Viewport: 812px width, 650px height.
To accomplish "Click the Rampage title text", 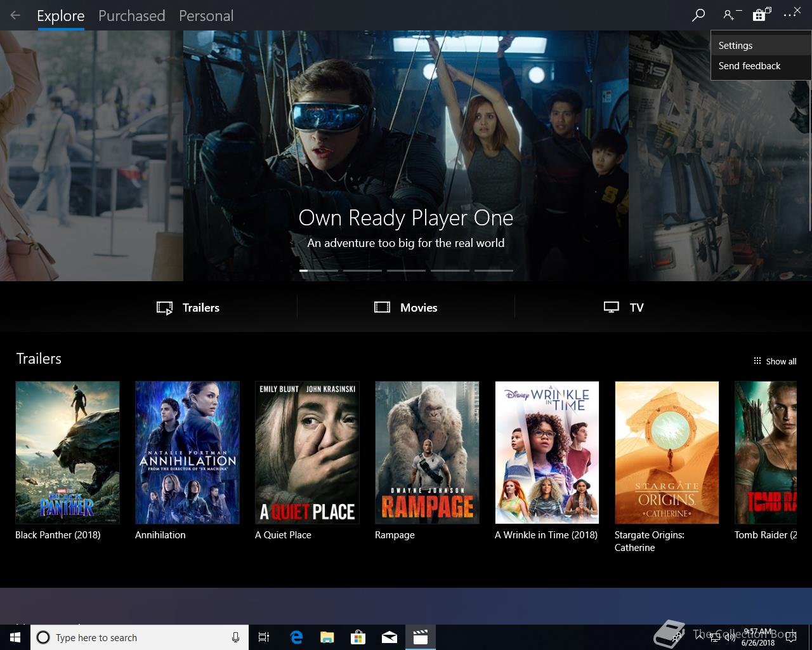I will pos(395,535).
